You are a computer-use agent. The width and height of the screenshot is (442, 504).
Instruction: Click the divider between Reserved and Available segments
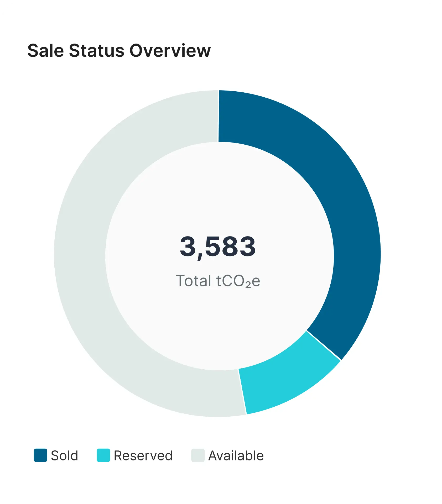click(242, 392)
